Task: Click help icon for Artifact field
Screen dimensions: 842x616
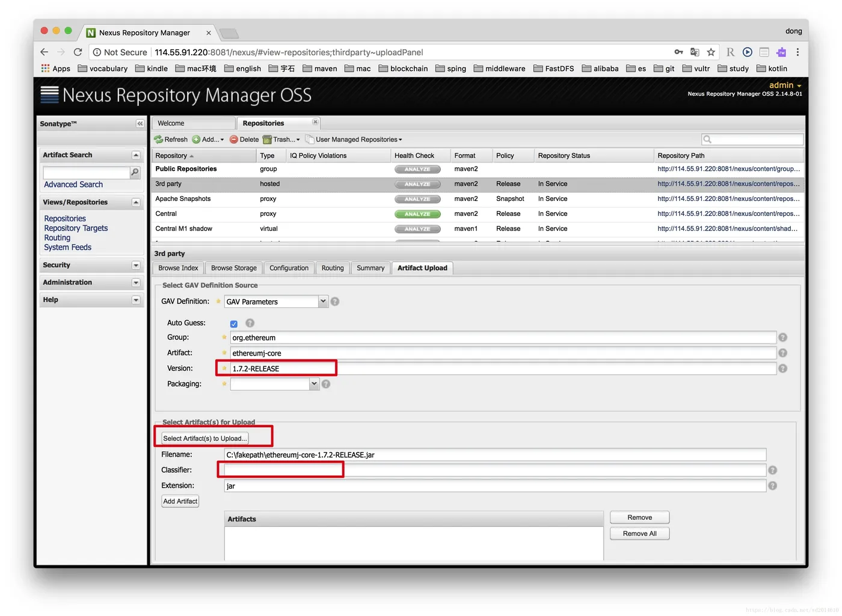Action: tap(782, 353)
